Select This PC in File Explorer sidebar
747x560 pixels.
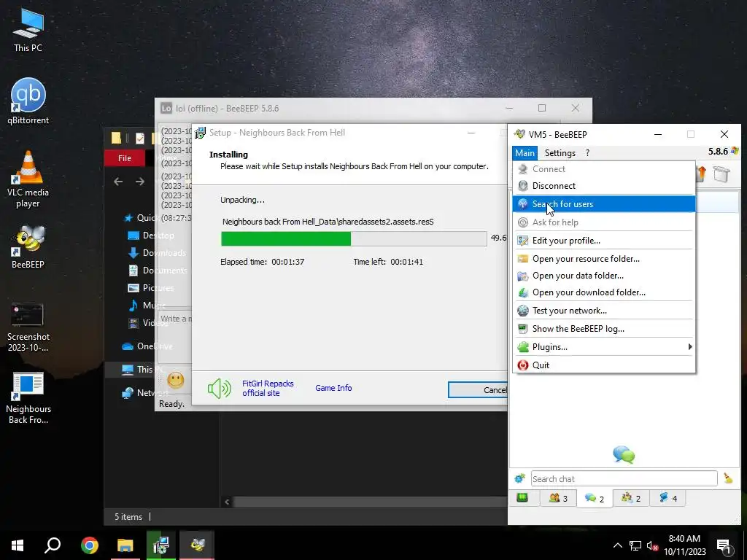pyautogui.click(x=143, y=370)
